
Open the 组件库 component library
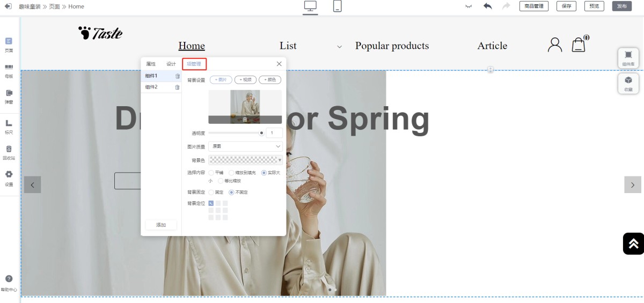pos(628,58)
